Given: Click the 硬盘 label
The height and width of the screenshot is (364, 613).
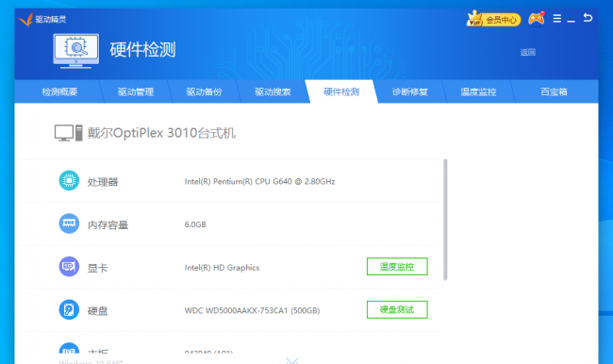Looking at the screenshot, I should pyautogui.click(x=97, y=311).
